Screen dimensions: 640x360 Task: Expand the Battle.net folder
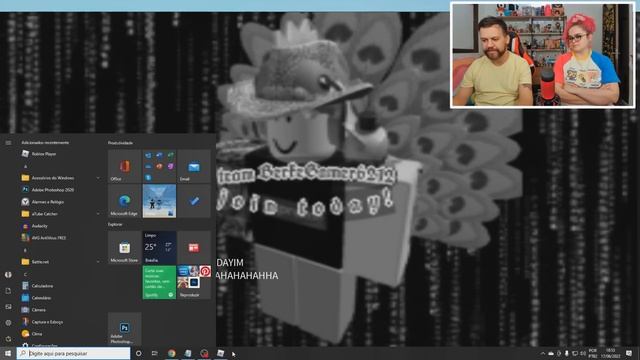pos(60,262)
